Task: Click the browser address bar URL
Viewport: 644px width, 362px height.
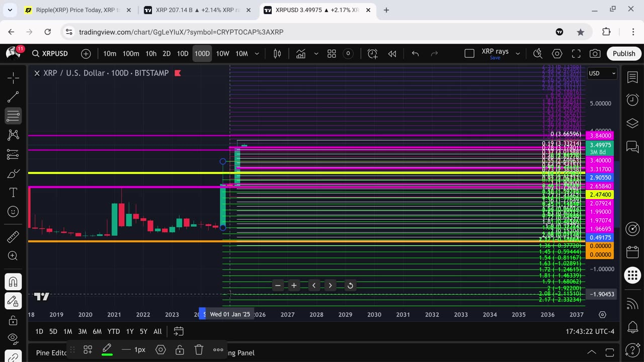Action: pyautogui.click(x=181, y=32)
